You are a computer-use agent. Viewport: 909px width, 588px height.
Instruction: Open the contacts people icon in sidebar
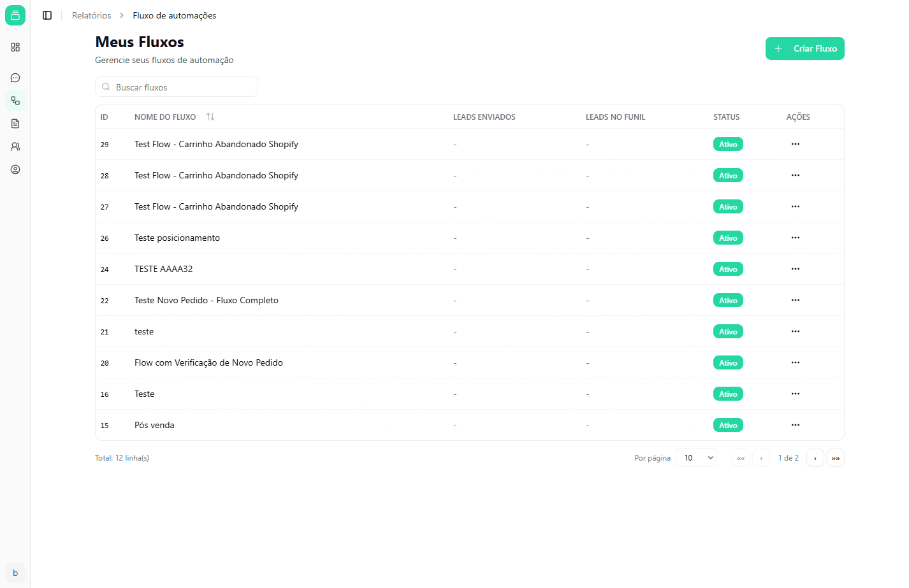pos(15,147)
